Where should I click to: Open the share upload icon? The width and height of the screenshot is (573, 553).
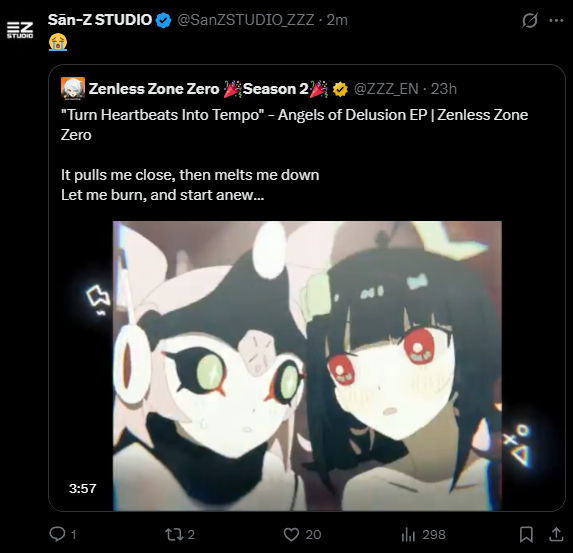(556, 534)
